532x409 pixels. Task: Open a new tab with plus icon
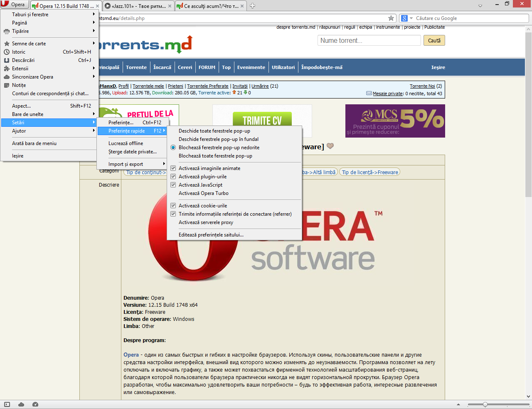tap(252, 6)
